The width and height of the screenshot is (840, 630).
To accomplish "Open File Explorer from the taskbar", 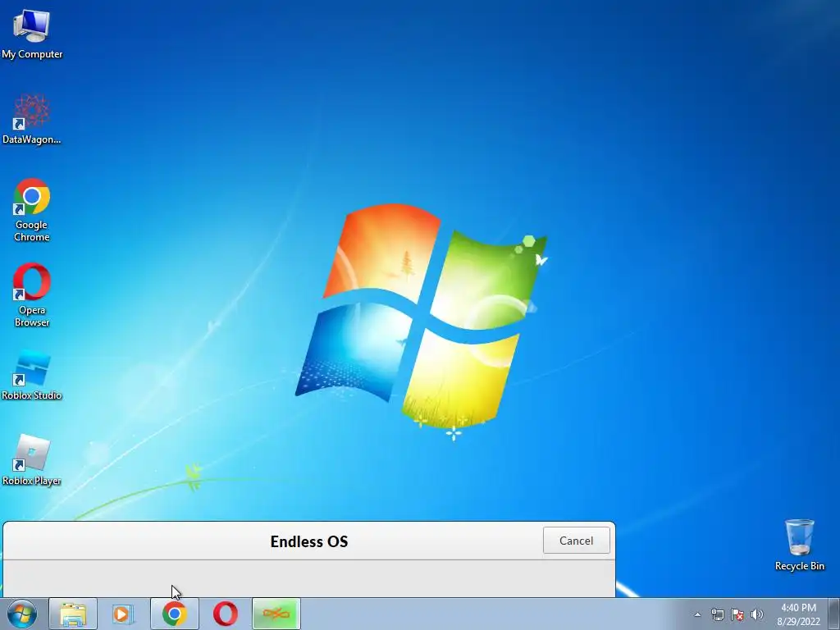I will (x=73, y=614).
